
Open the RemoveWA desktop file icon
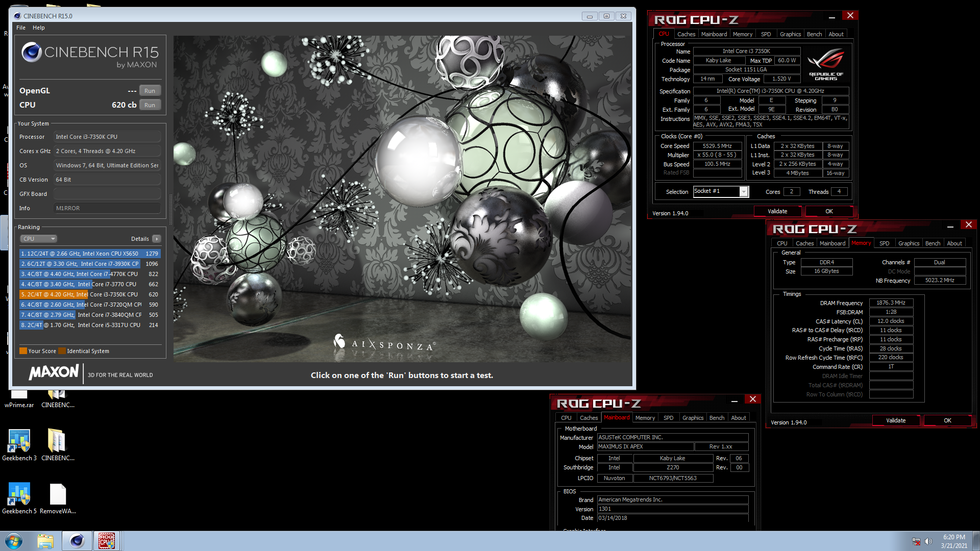[58, 498]
